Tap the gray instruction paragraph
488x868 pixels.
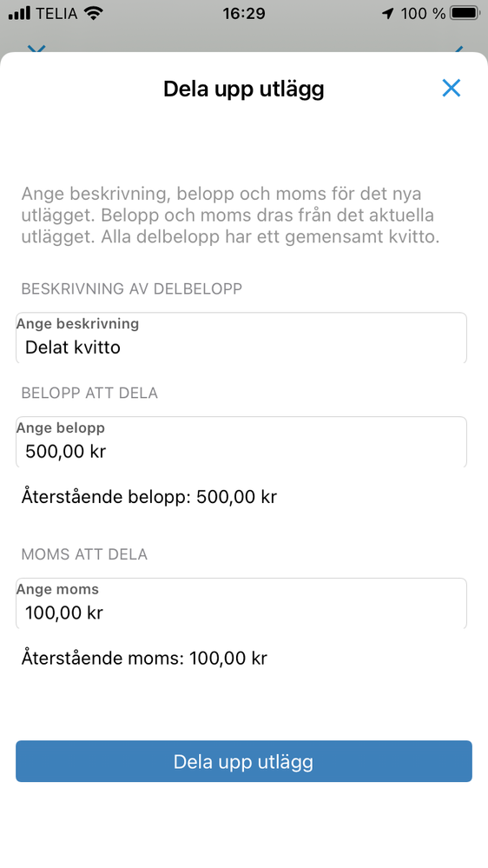click(230, 215)
